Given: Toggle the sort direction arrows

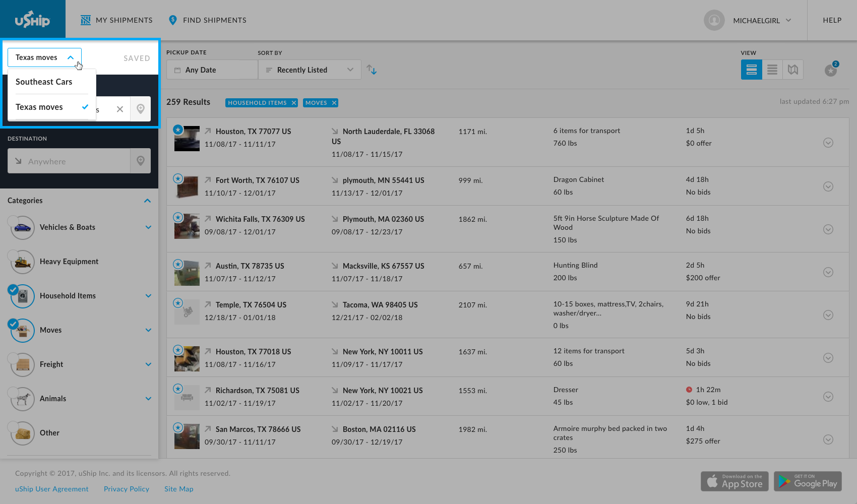Looking at the screenshot, I should tap(372, 70).
